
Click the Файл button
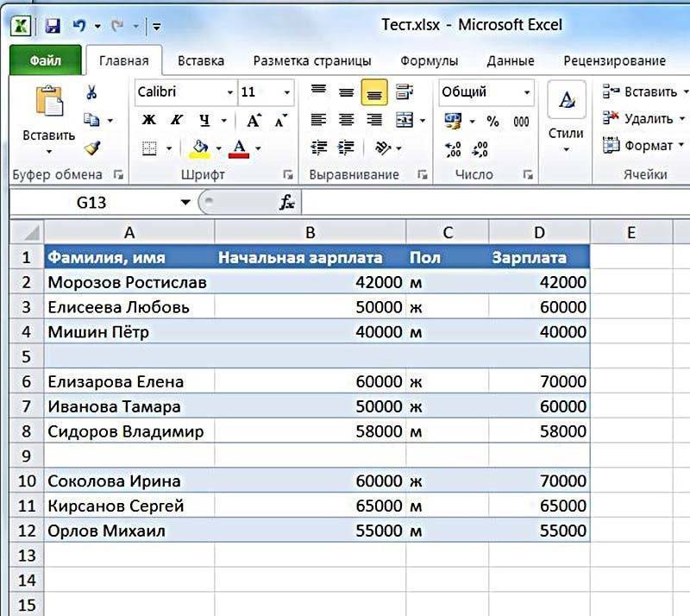45,61
